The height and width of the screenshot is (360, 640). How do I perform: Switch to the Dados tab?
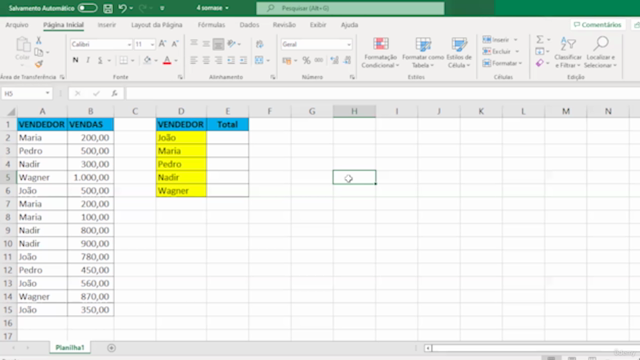tap(249, 25)
